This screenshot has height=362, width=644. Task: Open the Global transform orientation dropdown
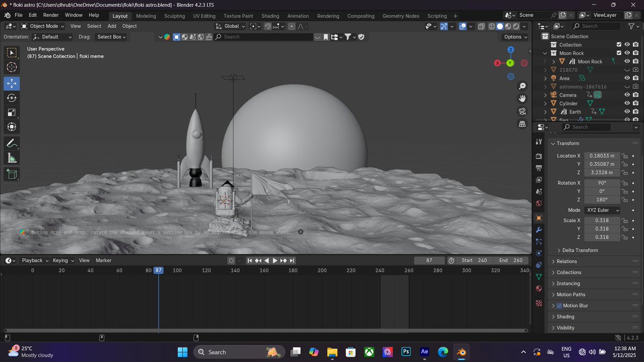point(230,26)
